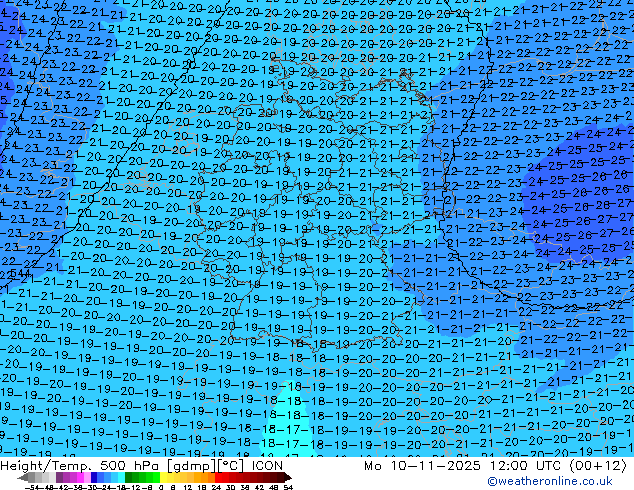Select the bright red swatch in the legend
Screen dimensions: 634x490
pyautogui.click(x=218, y=477)
